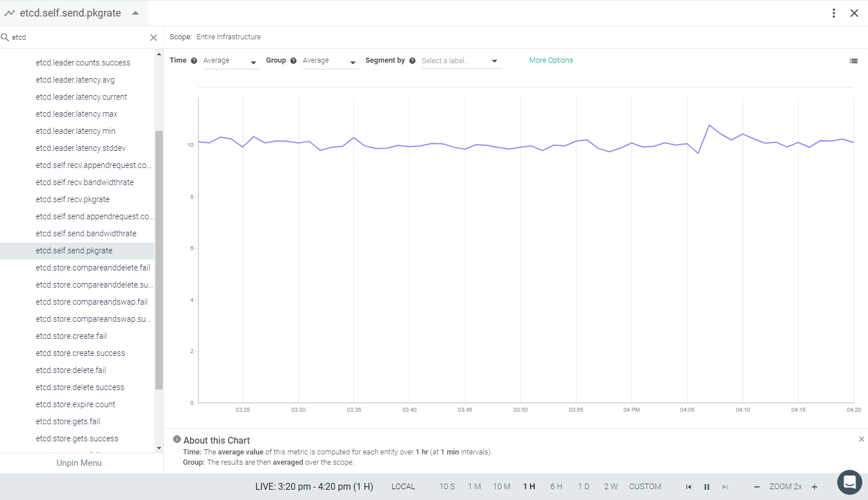Screen dimensions: 868x500
Task: Click the About this Chart info icon
Action: coord(177,439)
